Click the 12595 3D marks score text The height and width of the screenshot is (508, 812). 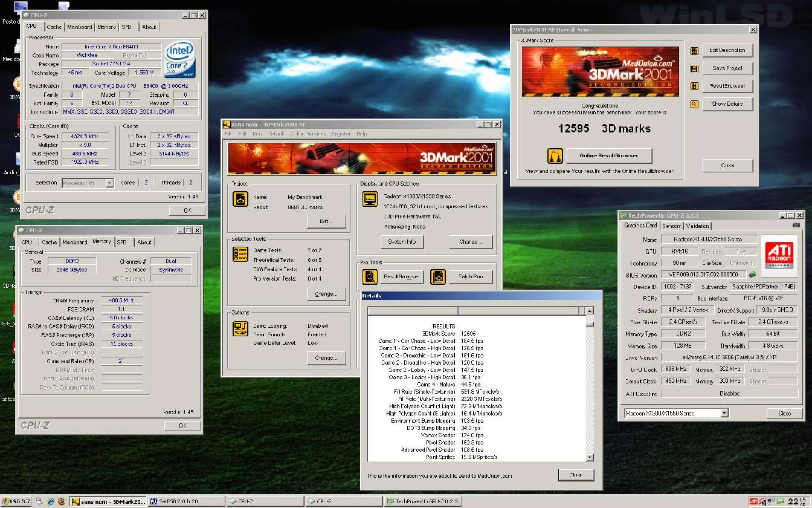604,129
